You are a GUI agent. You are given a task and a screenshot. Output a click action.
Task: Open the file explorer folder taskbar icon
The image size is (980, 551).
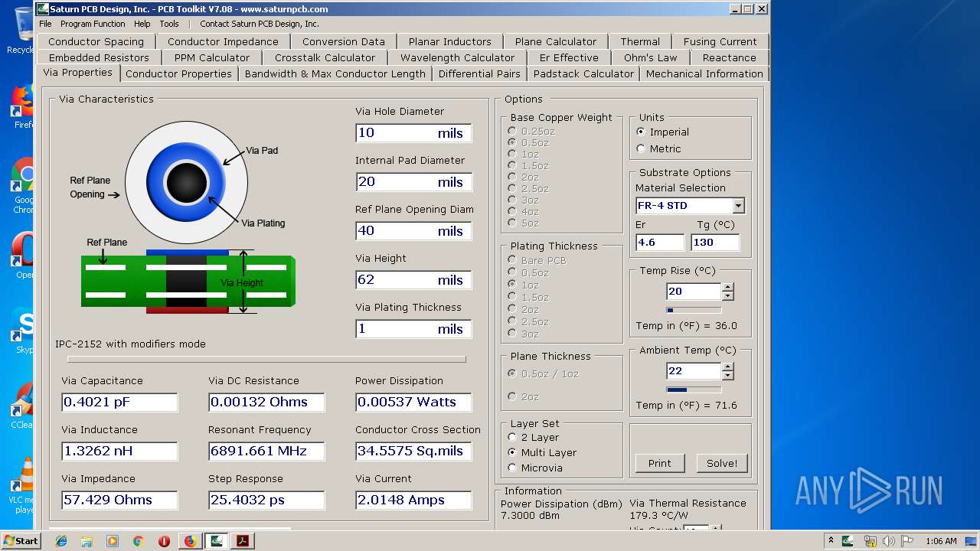[87, 541]
